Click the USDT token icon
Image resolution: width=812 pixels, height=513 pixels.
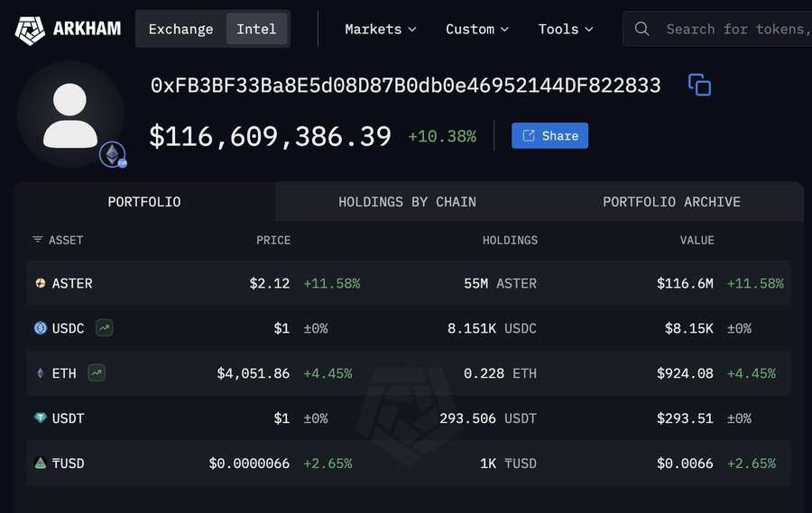click(40, 418)
